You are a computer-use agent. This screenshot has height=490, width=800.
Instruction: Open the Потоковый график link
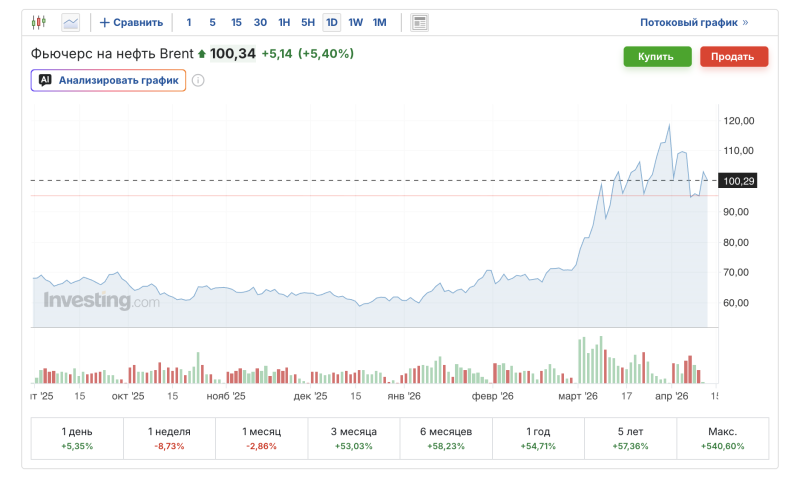(694, 22)
